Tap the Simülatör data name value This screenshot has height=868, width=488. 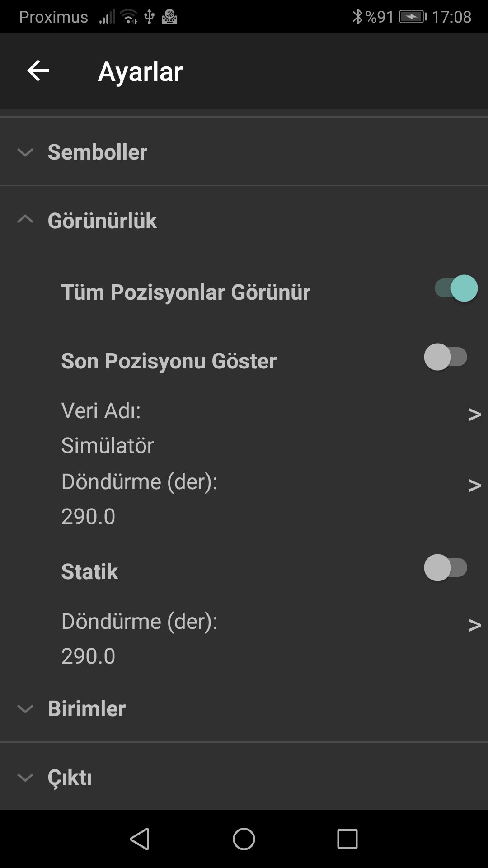click(x=108, y=445)
